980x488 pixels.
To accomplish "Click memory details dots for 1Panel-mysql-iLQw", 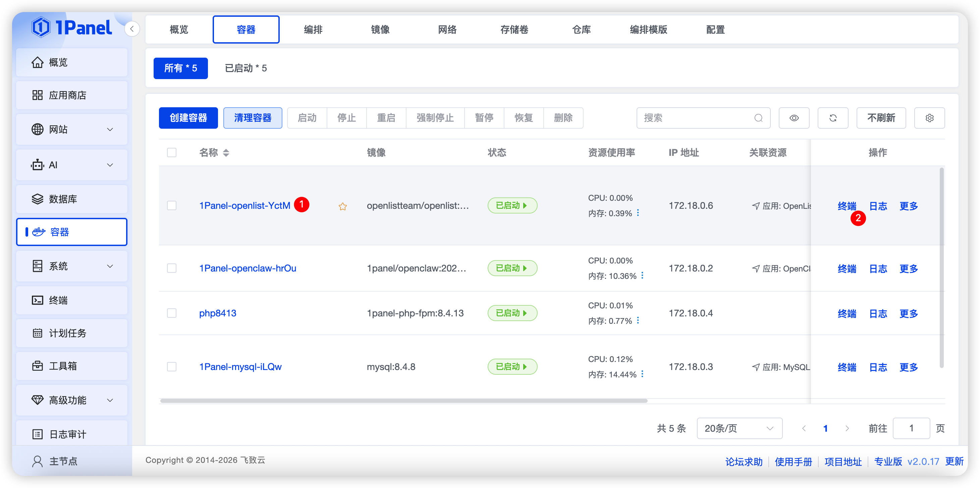I will (642, 374).
